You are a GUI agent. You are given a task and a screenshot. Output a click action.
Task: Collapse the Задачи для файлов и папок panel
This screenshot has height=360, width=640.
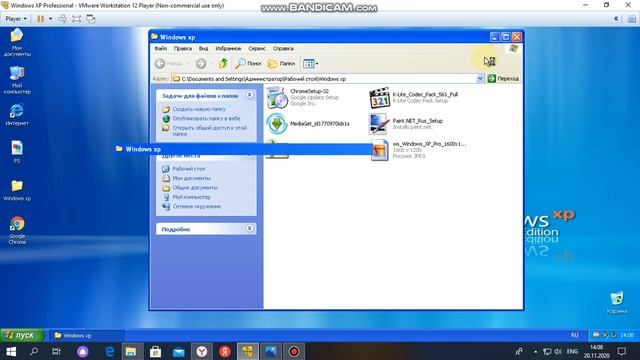tap(249, 95)
